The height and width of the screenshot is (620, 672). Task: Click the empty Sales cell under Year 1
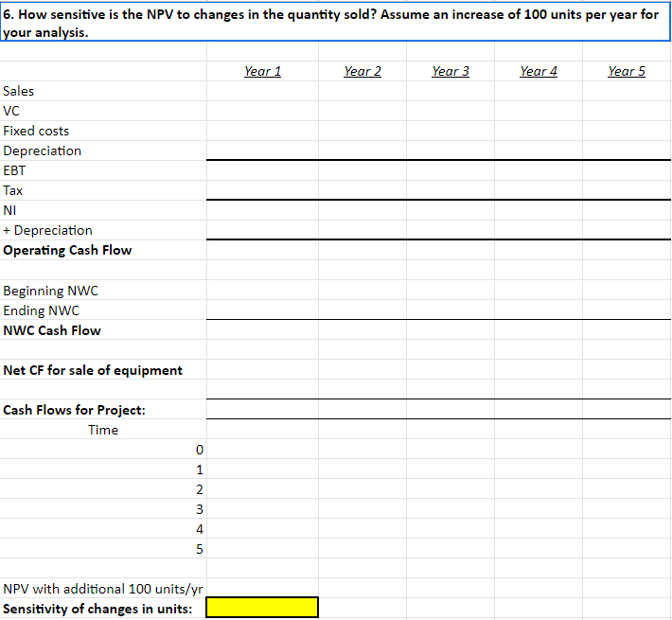pos(262,91)
